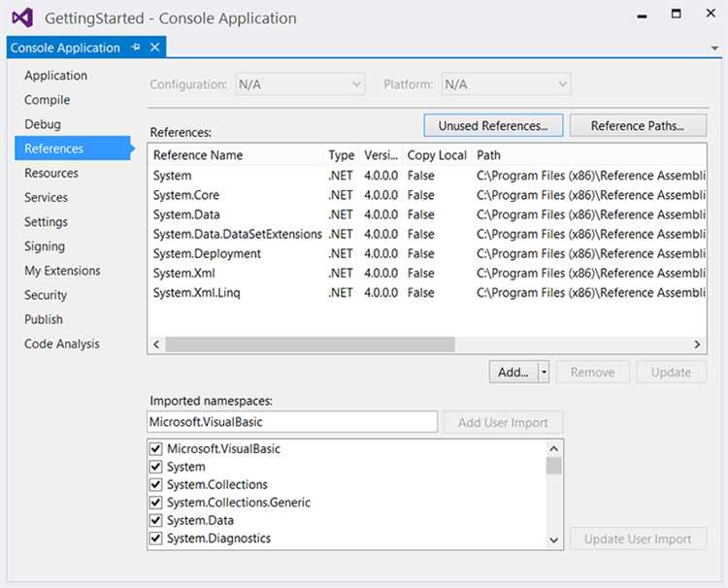This screenshot has height=588, width=728.
Task: Open the Signing page
Action: [45, 245]
